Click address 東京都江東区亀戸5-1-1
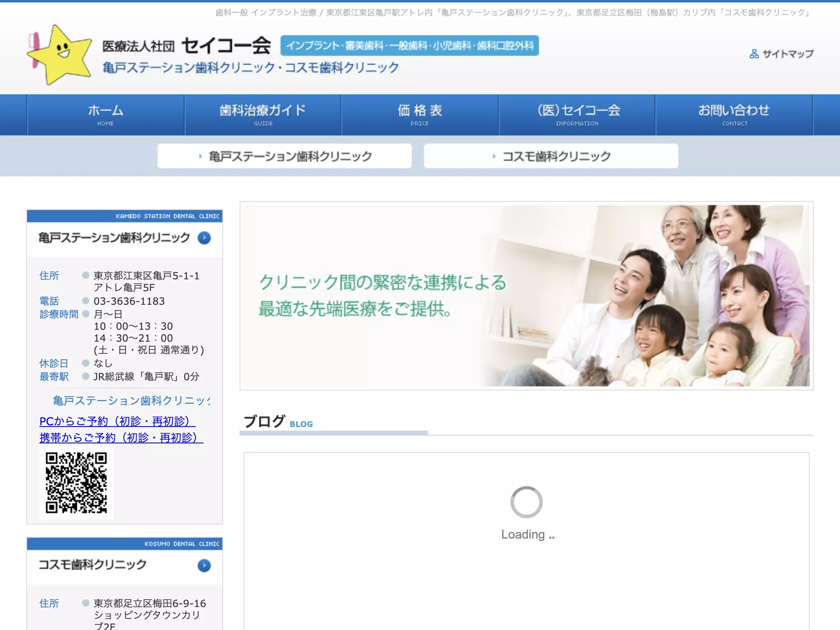This screenshot has width=840, height=630. coord(146,276)
